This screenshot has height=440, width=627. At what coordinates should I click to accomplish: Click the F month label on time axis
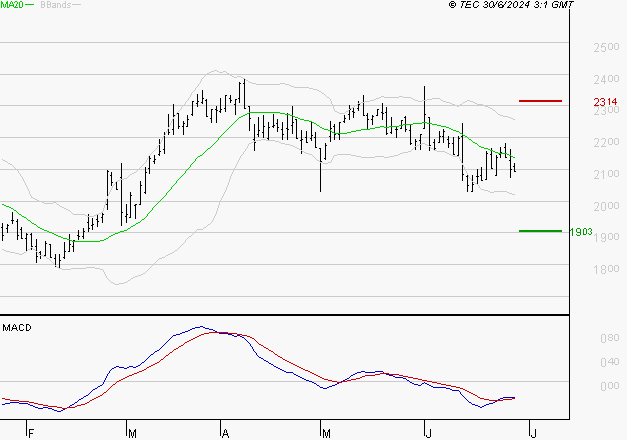(31, 434)
